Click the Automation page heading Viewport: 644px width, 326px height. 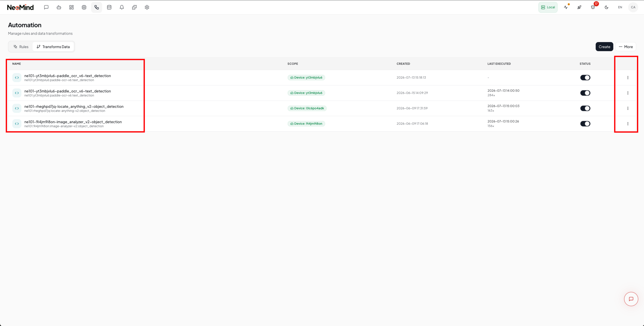coord(25,25)
